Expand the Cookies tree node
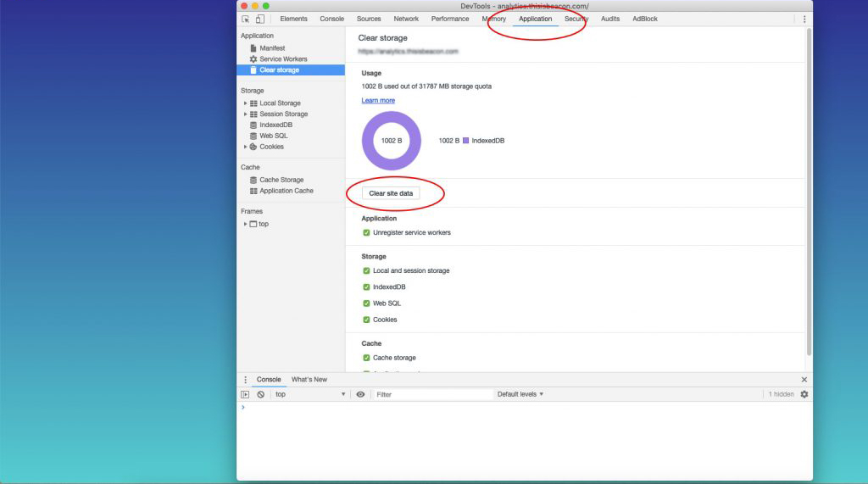The width and height of the screenshot is (868, 484). coord(245,147)
